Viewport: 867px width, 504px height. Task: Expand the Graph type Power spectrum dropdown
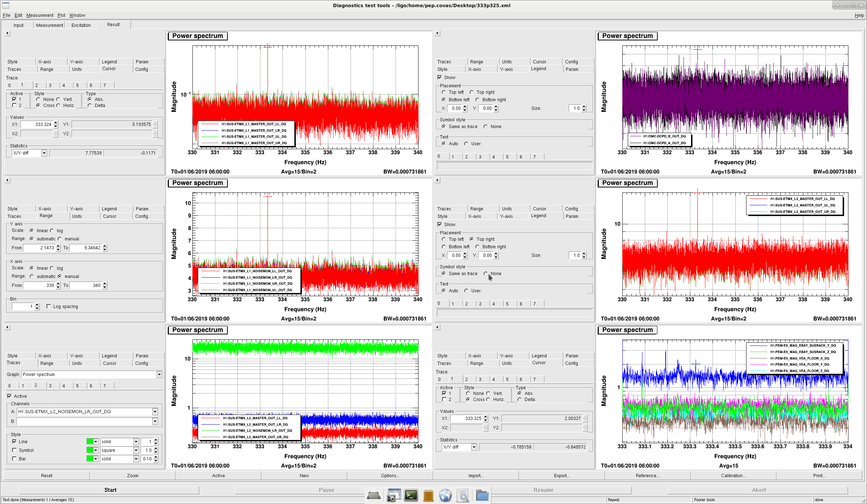click(159, 375)
